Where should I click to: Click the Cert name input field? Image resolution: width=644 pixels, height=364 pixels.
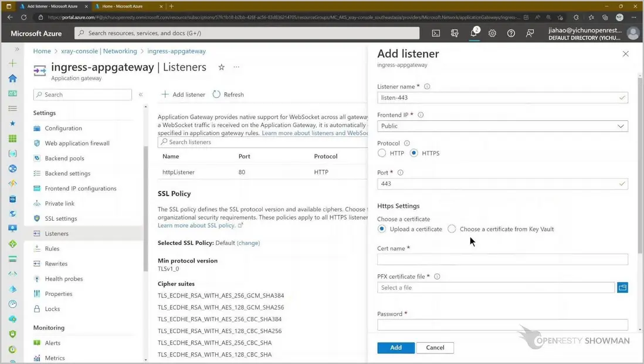click(502, 259)
